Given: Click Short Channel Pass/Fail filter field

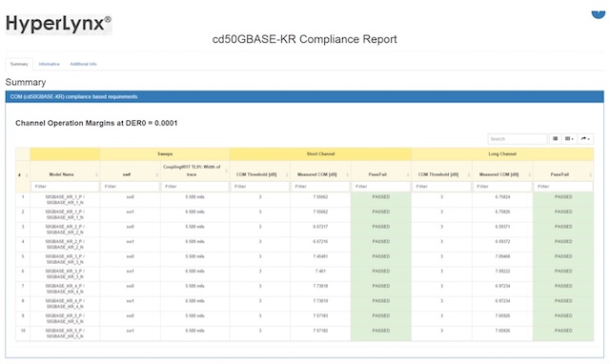Looking at the screenshot, I should coord(381,187).
